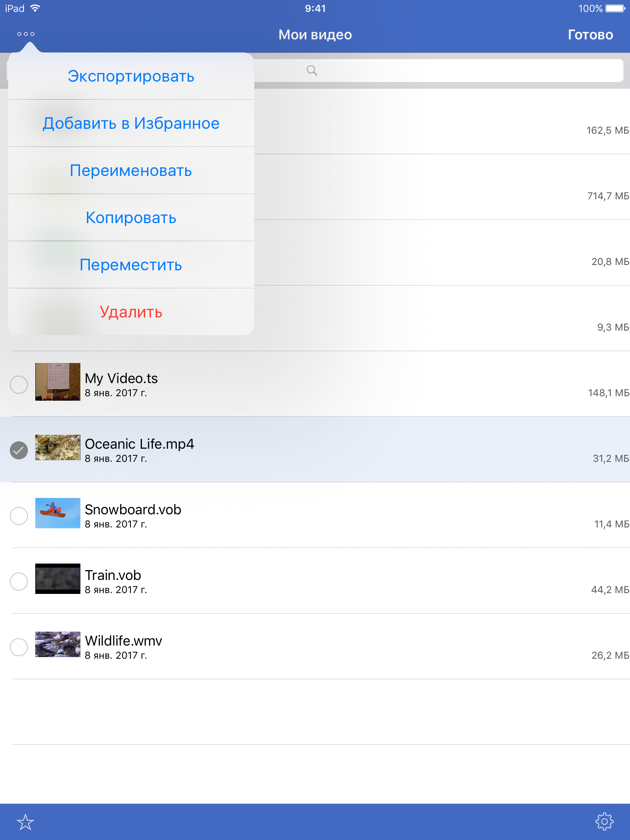Select the Wildlife.wmv checkbox
This screenshot has width=630, height=840.
(19, 647)
